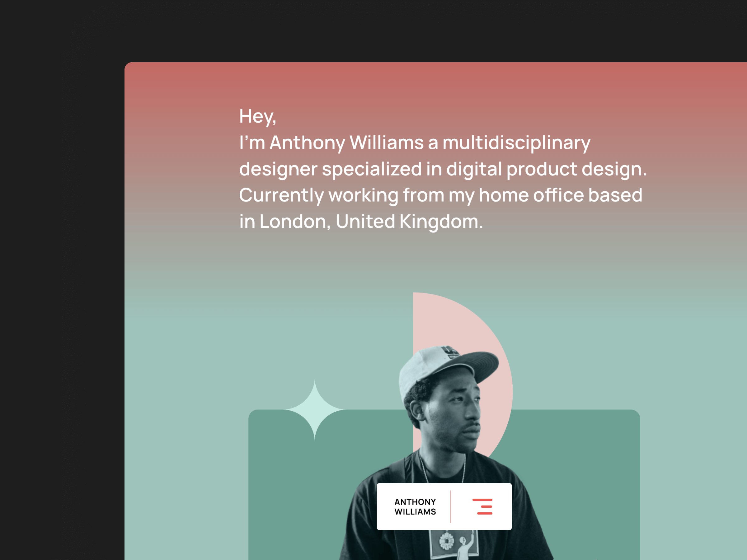Click the light four-point sparkle star
The width and height of the screenshot is (747, 560).
(x=315, y=409)
